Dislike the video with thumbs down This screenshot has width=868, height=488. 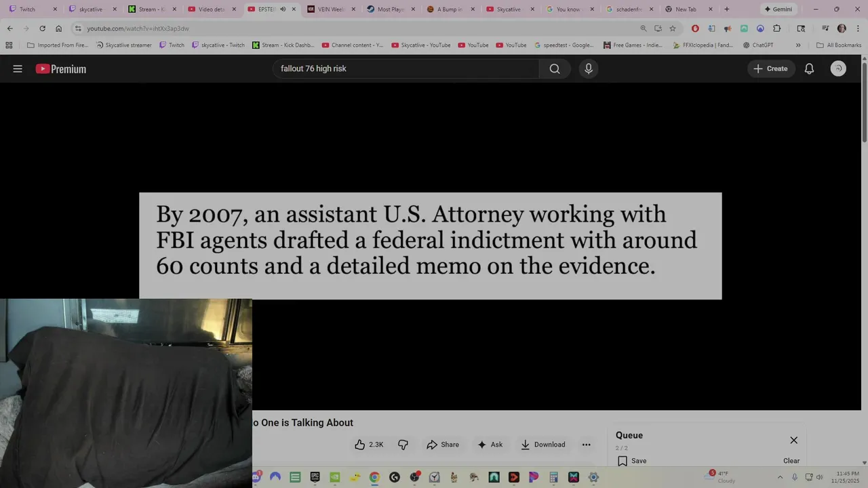pyautogui.click(x=403, y=445)
